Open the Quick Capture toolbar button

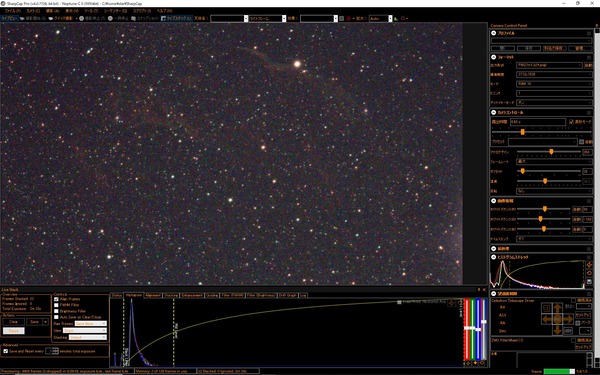tap(61, 18)
